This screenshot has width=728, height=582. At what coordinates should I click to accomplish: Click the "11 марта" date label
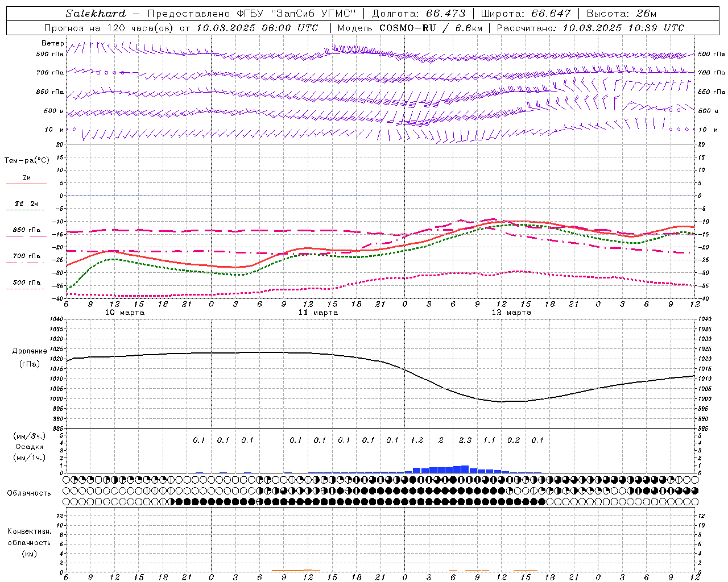click(x=318, y=313)
